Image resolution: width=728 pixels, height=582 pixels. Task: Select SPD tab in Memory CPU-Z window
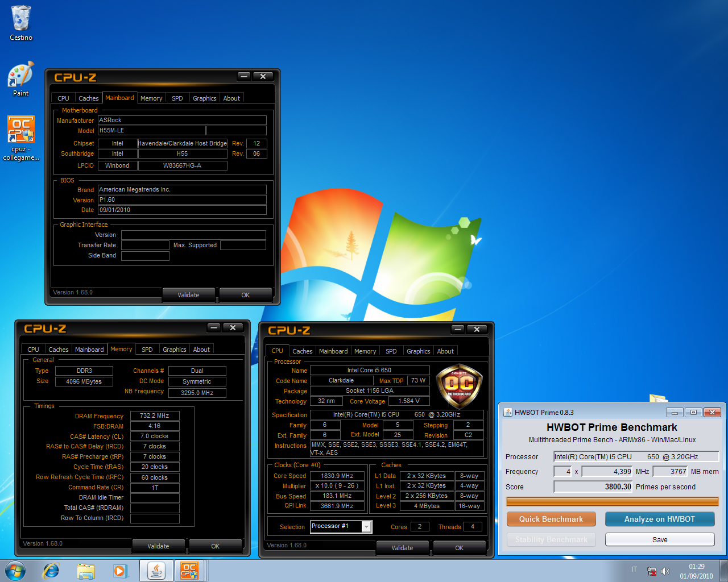click(147, 350)
